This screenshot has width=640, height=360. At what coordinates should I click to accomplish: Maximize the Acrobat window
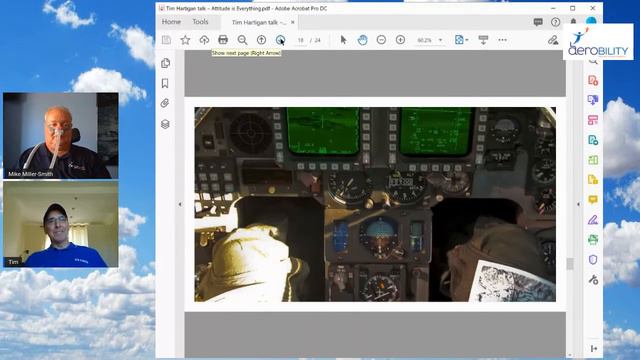(x=573, y=8)
